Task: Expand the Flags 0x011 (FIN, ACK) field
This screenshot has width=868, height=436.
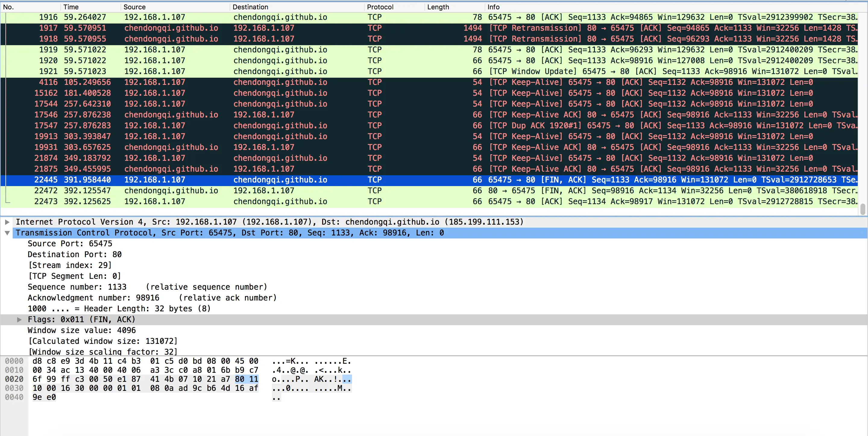Action: (x=19, y=319)
